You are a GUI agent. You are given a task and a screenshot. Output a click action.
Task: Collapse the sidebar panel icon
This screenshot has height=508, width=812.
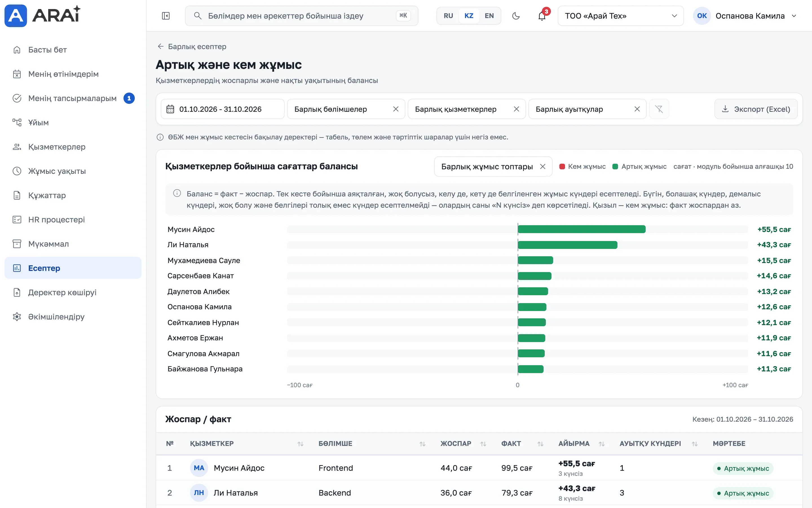166,16
